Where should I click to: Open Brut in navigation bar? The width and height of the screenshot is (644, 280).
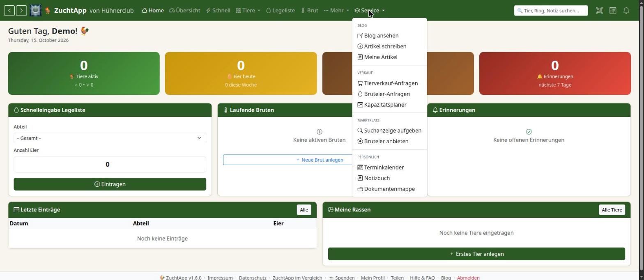click(310, 10)
